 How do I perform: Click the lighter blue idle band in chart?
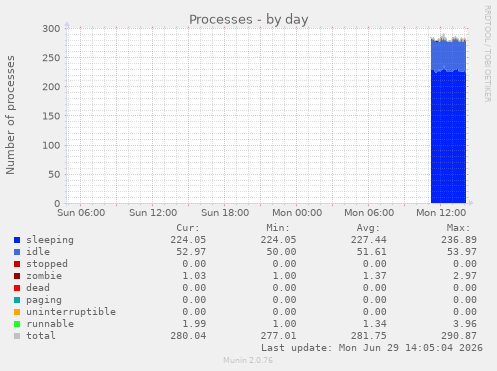[x=448, y=56]
